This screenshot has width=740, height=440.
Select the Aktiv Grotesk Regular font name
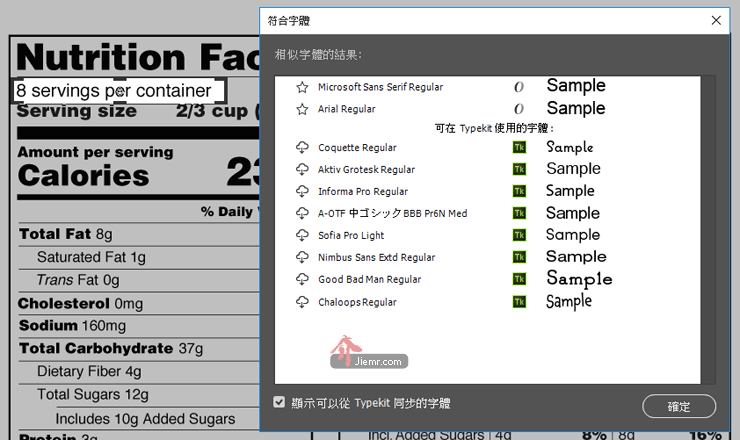pyautogui.click(x=366, y=169)
